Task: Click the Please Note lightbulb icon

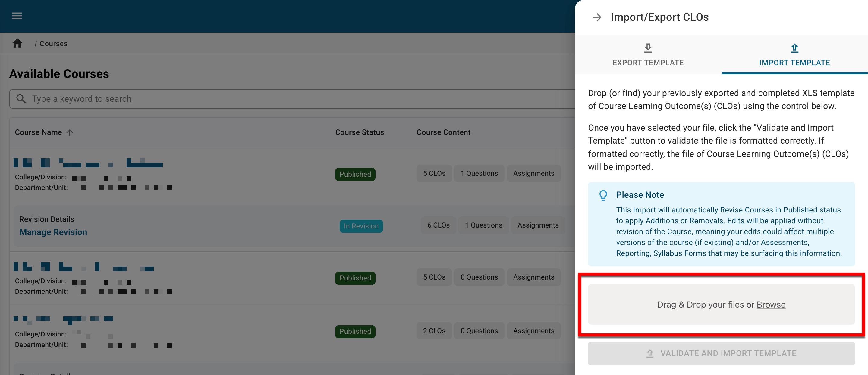Action: 603,195
